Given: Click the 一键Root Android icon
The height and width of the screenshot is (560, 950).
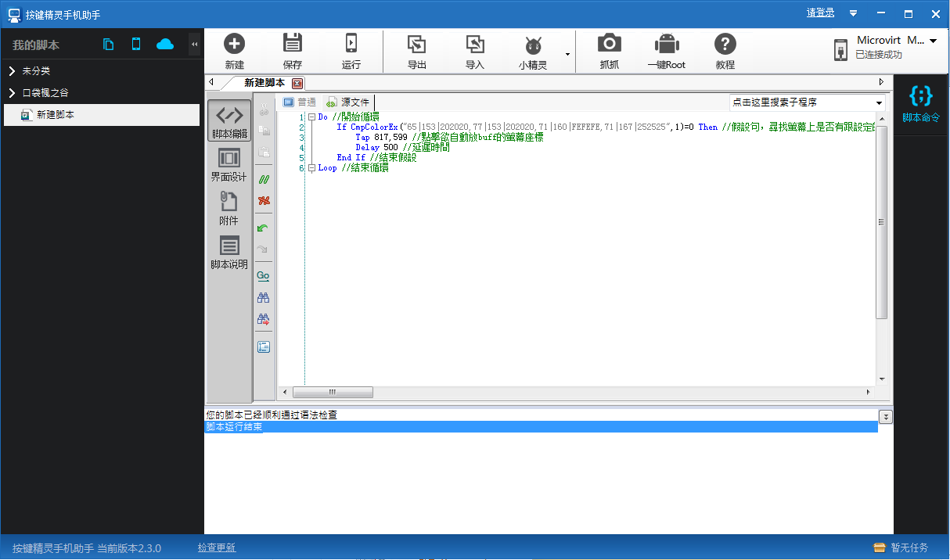Looking at the screenshot, I should pos(666,45).
